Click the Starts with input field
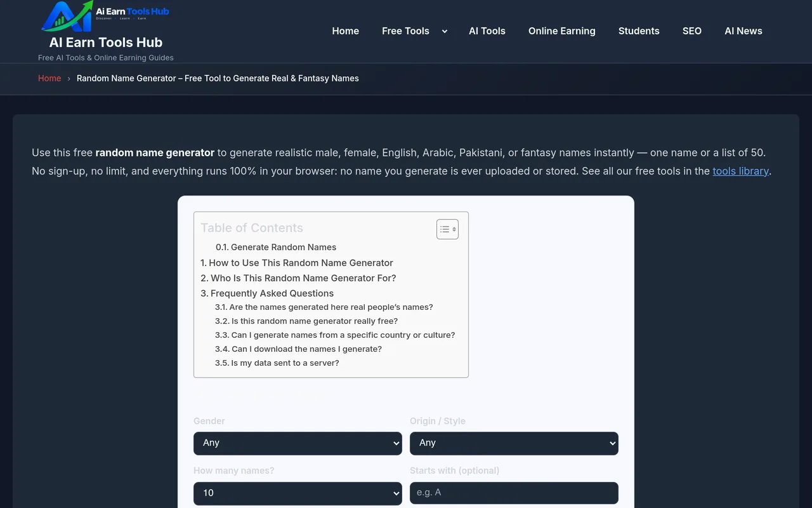Viewport: 812px width, 508px height. coord(514,493)
